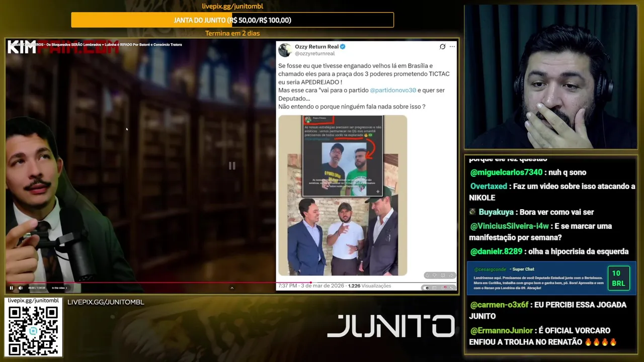The width and height of the screenshot is (644, 362).
Task: Open the player settings gear with HD badge
Action: 443,288
